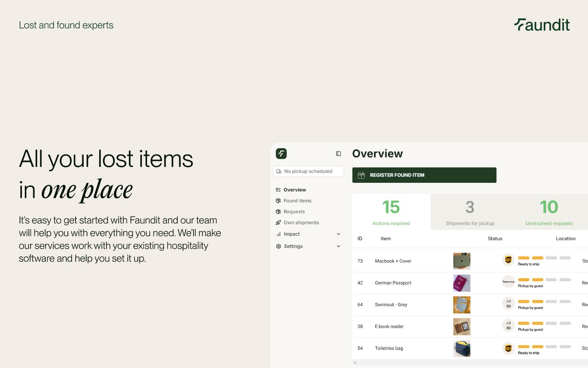Click progress bar for German Passport

pyautogui.click(x=544, y=280)
